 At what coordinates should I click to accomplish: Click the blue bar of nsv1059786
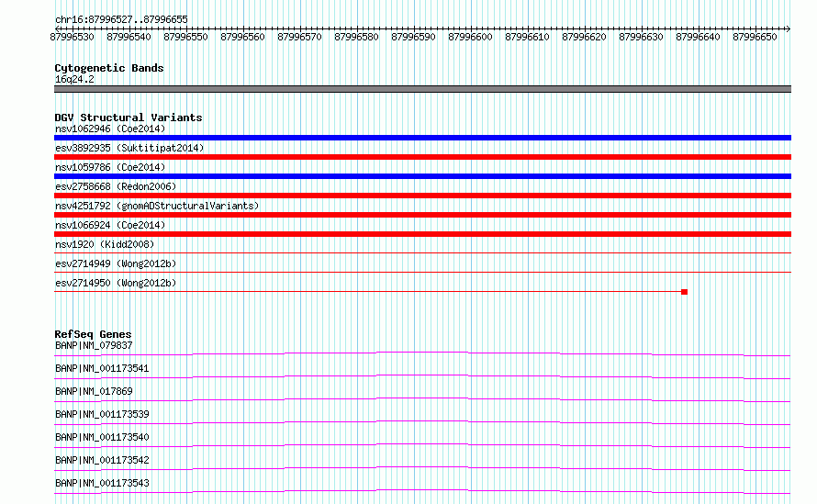pyautogui.click(x=422, y=176)
